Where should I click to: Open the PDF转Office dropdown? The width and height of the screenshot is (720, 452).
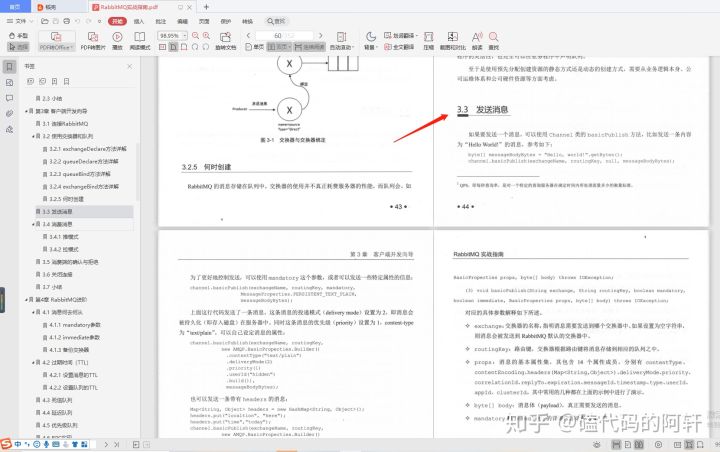coord(56,47)
